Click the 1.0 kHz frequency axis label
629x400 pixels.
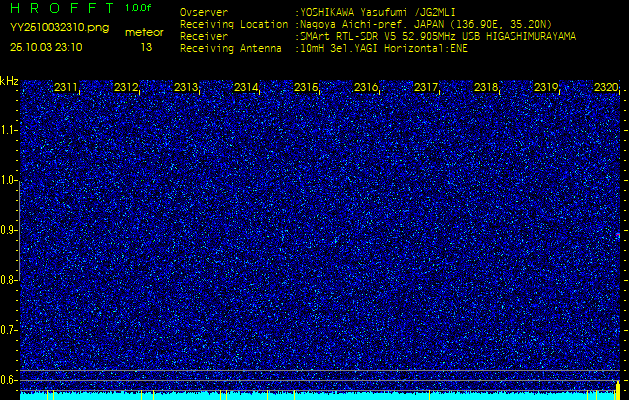(x=8, y=180)
